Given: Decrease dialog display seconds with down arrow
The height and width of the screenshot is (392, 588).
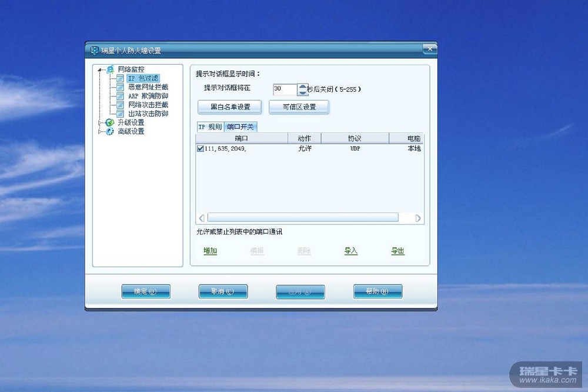Looking at the screenshot, I should (302, 92).
